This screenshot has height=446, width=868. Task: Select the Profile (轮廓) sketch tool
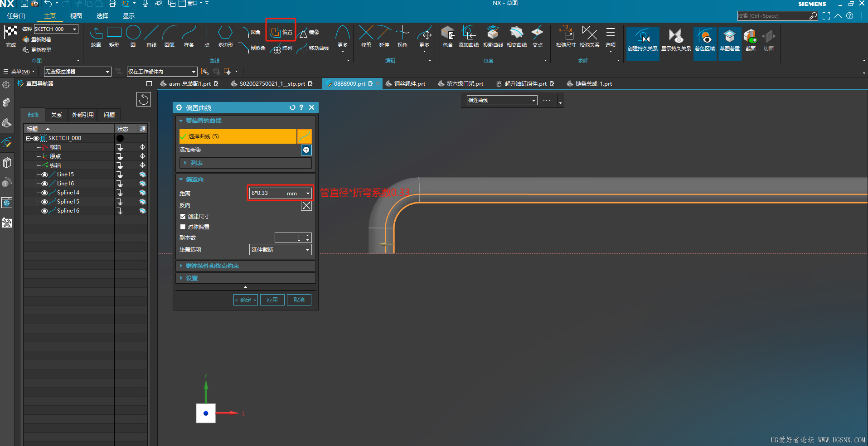point(96,37)
